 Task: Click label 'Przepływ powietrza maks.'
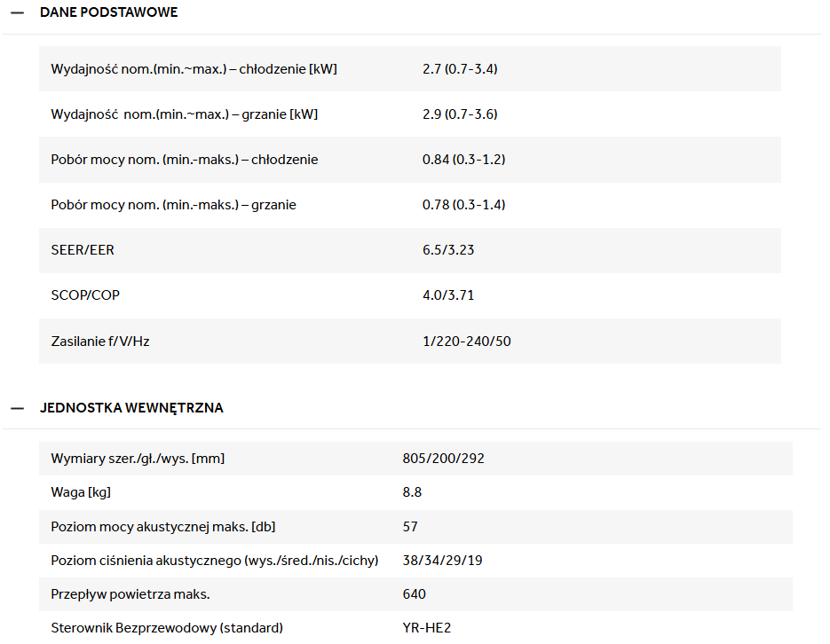130,594
